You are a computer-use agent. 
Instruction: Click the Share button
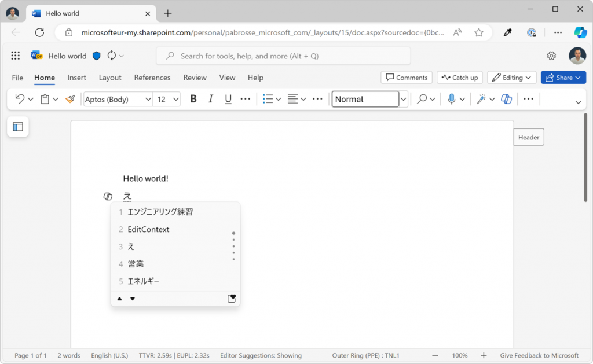pos(563,77)
